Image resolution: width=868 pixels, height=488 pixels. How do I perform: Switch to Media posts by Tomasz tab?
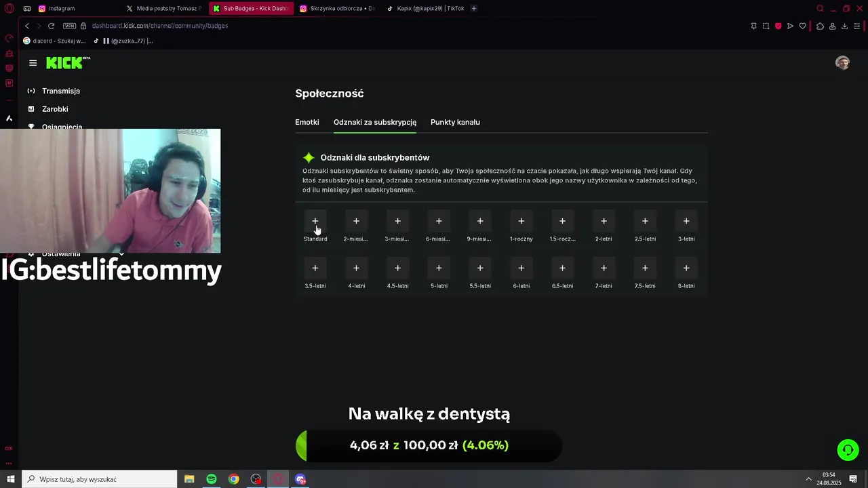pos(164,8)
